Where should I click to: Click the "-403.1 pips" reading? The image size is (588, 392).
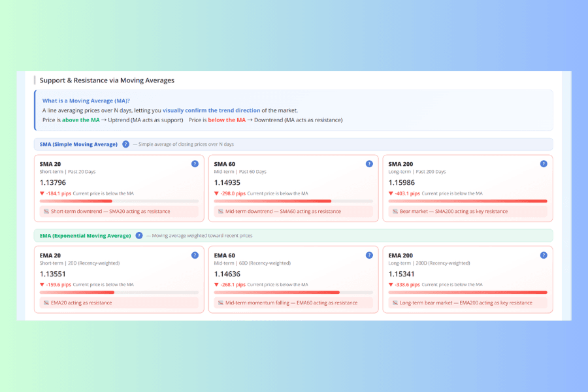[407, 193]
